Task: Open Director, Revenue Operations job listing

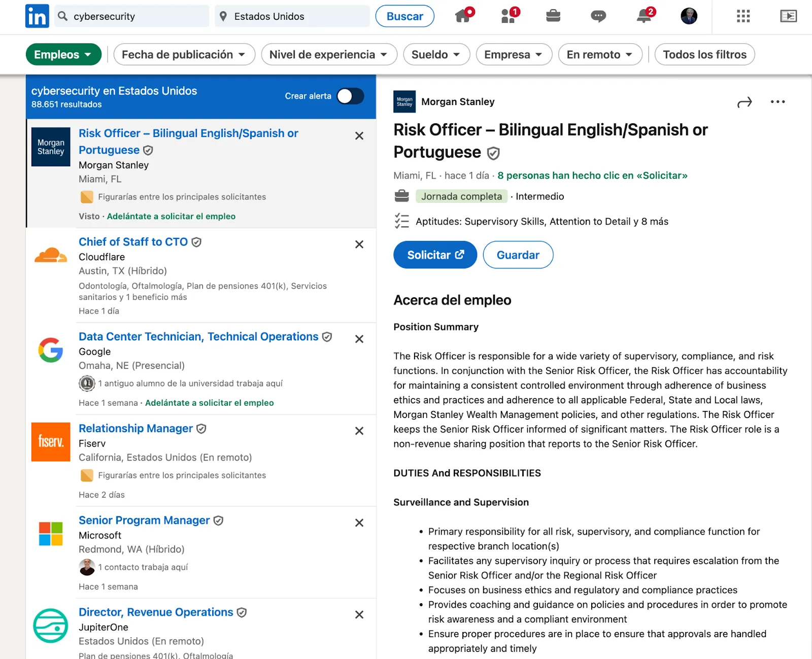Action: (156, 612)
